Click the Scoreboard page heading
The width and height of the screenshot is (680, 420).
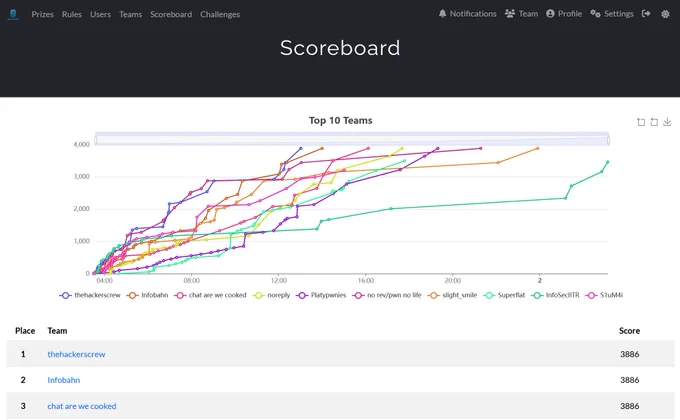[x=340, y=48]
